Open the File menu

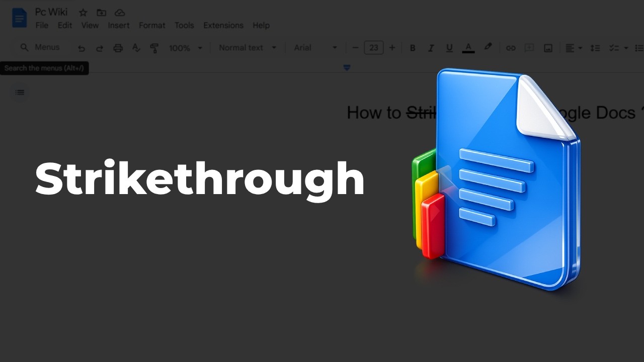(42, 25)
